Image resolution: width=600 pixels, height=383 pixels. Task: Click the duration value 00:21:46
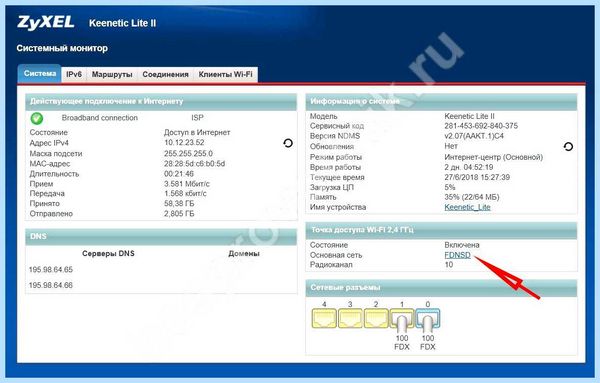[x=179, y=174]
